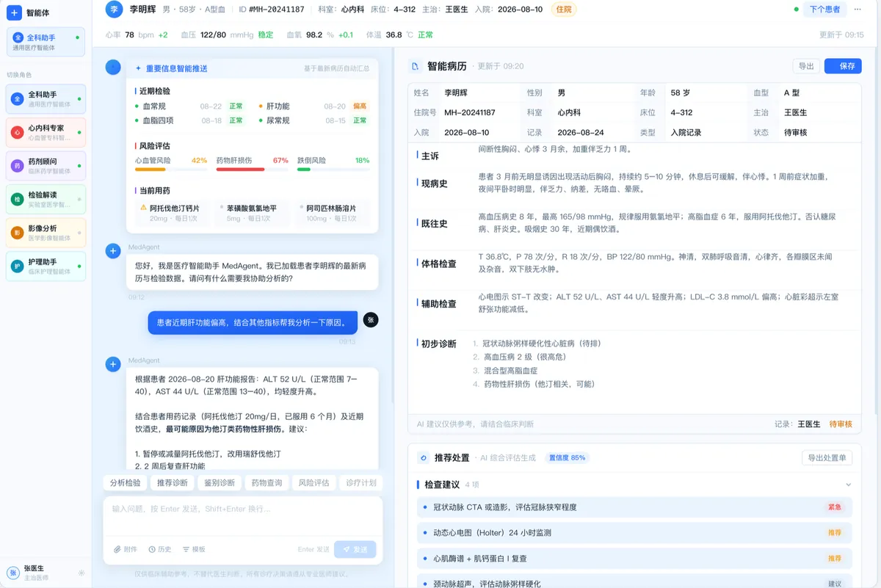Click the 检 icon of 检验解读

coord(18,199)
